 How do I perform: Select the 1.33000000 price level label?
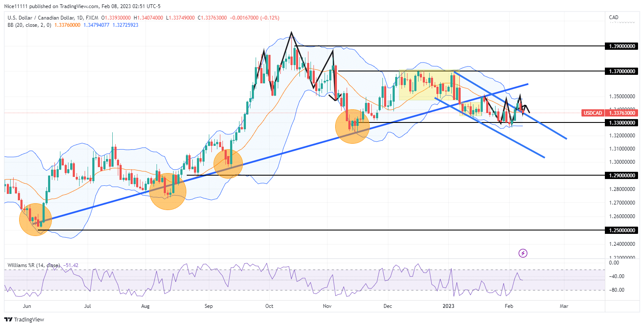pyautogui.click(x=621, y=122)
